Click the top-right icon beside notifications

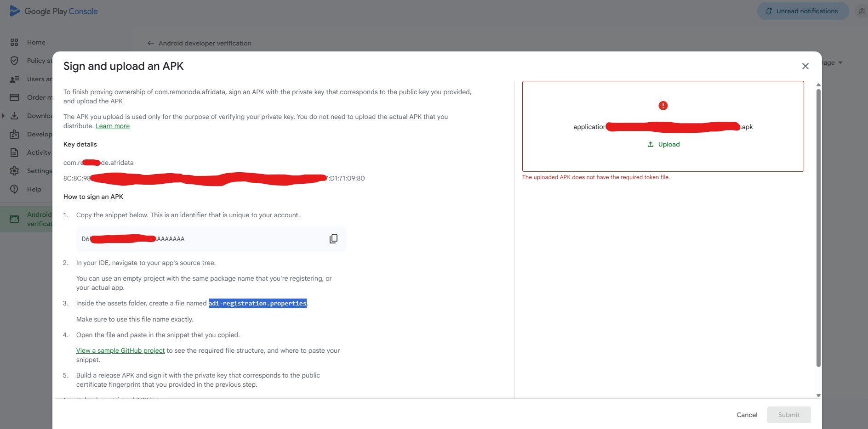pos(862,11)
